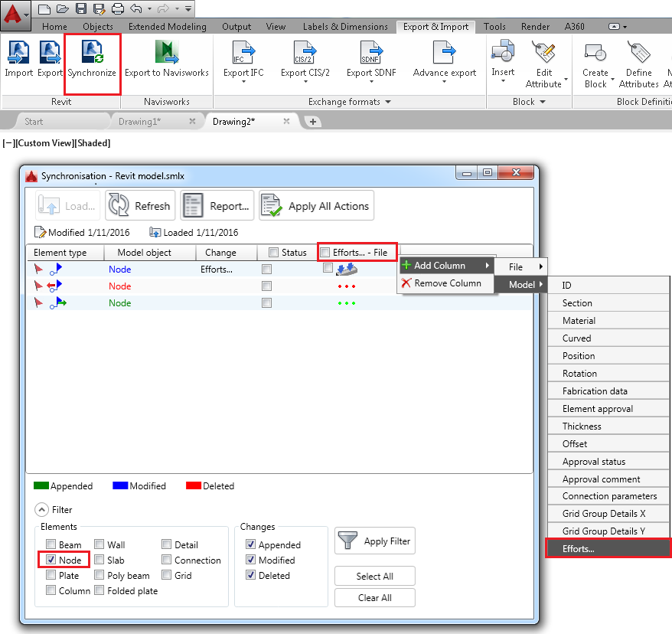672x634 pixels.
Task: Tick the Status checkbox of green Node row
Action: [266, 303]
